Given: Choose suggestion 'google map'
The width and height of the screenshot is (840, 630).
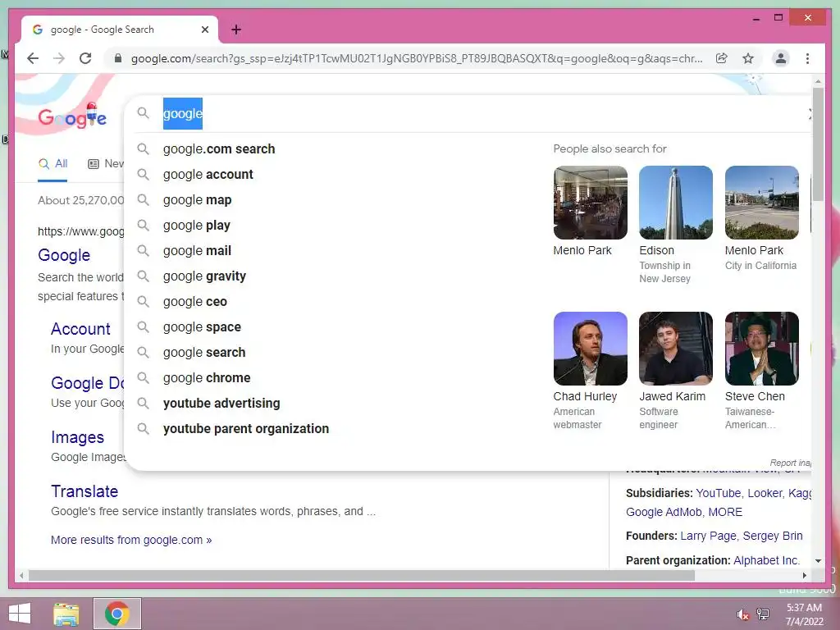Looking at the screenshot, I should 197,200.
